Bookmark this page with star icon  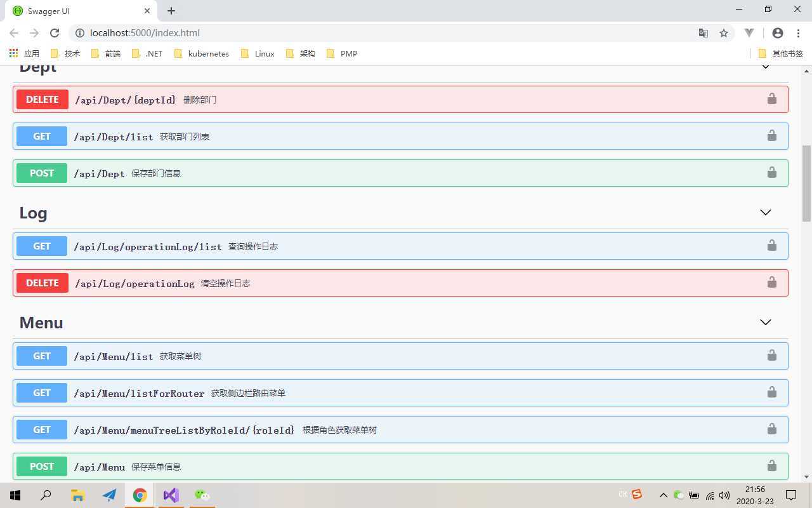click(x=724, y=33)
